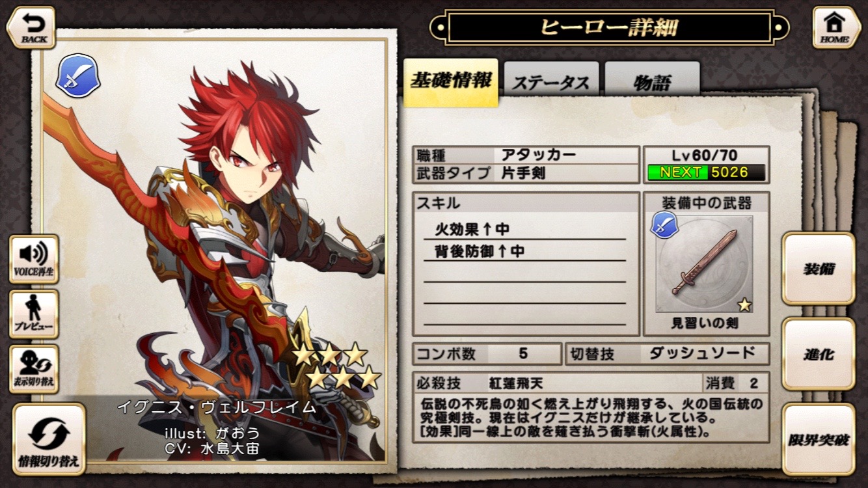Click the hero's six-star rarity rating

[336, 366]
